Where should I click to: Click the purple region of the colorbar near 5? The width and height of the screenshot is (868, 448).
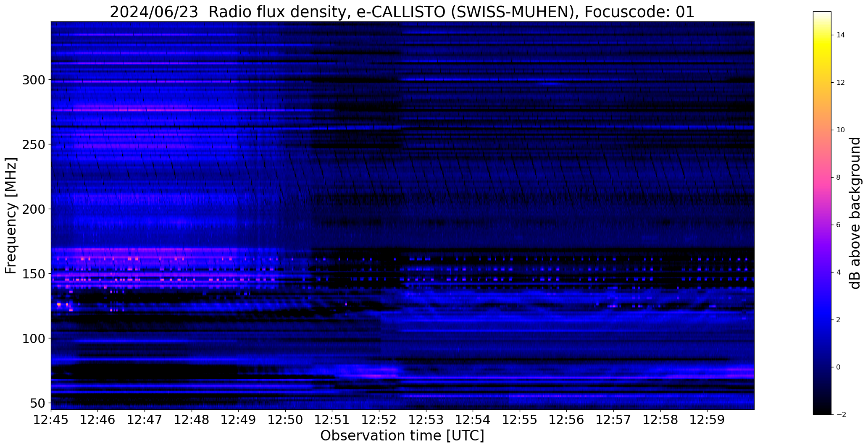(822, 249)
